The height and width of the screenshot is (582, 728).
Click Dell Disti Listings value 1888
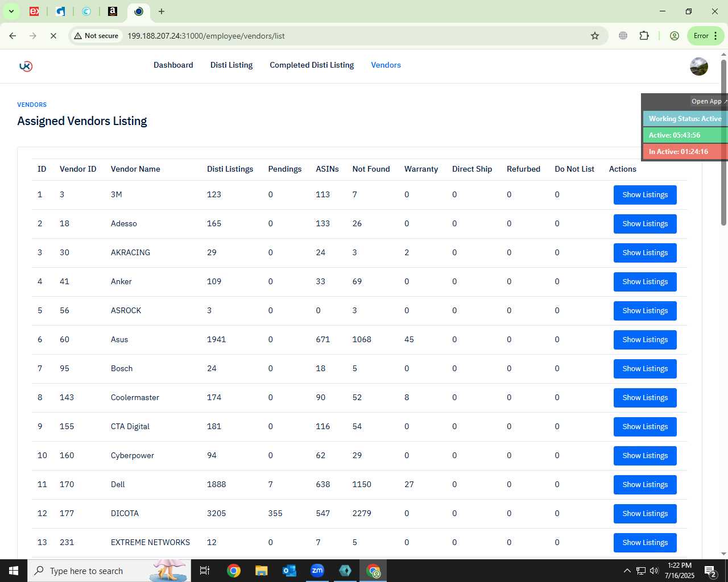click(x=216, y=485)
